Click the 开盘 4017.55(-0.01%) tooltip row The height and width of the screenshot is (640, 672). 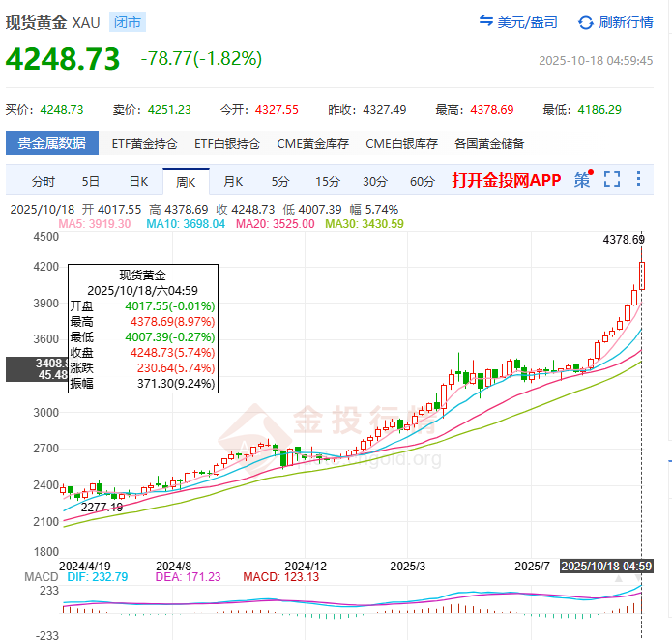pos(143,306)
